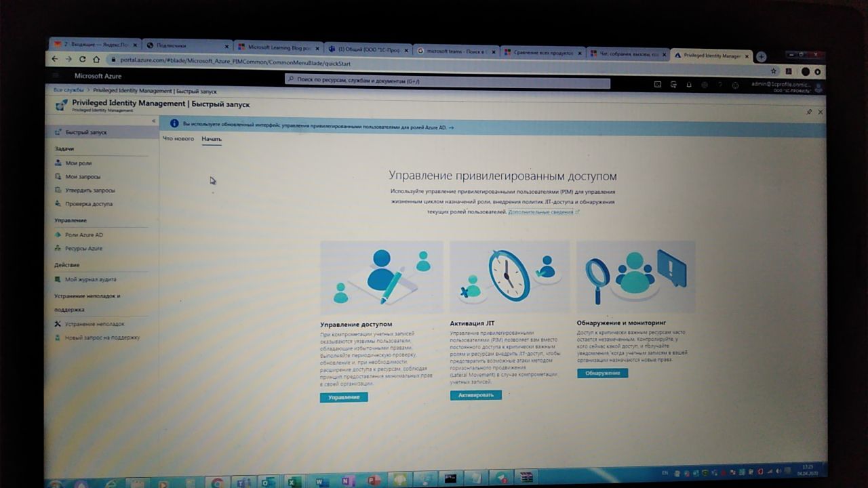Click the taskbar clock showing 17:25

click(x=808, y=469)
